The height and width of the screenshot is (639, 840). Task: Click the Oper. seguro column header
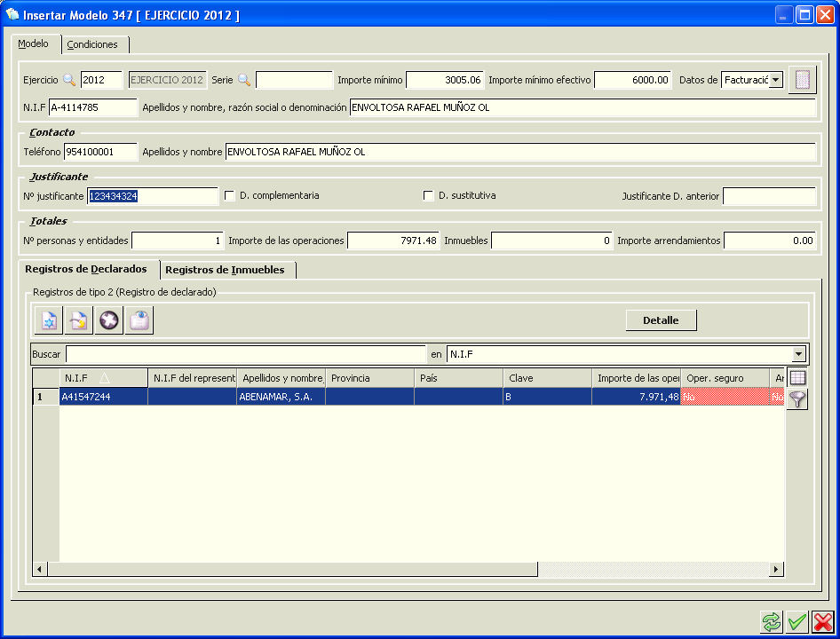725,377
